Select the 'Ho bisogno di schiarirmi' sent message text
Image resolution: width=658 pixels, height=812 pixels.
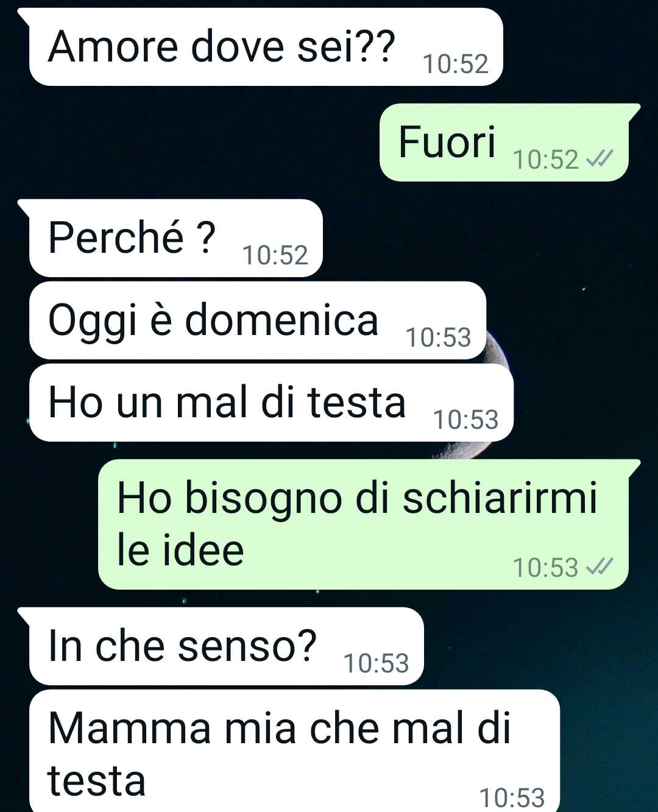[357, 498]
